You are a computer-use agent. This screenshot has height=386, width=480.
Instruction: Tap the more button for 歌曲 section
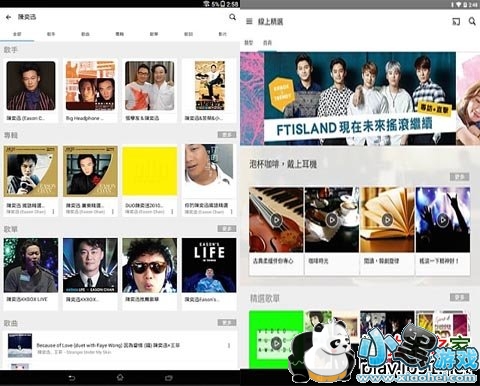pos(227,323)
